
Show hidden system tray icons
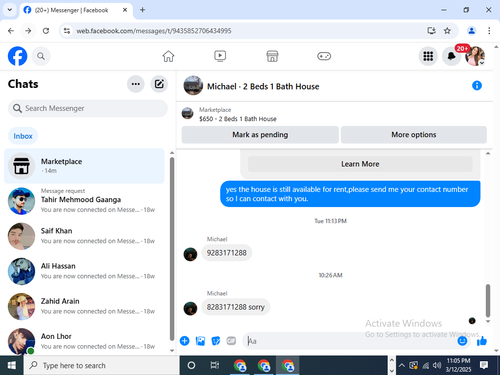point(402,365)
